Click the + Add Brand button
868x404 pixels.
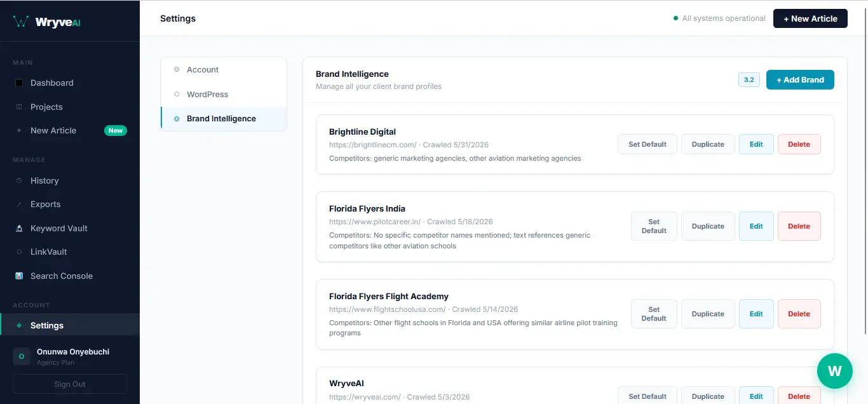pos(800,80)
